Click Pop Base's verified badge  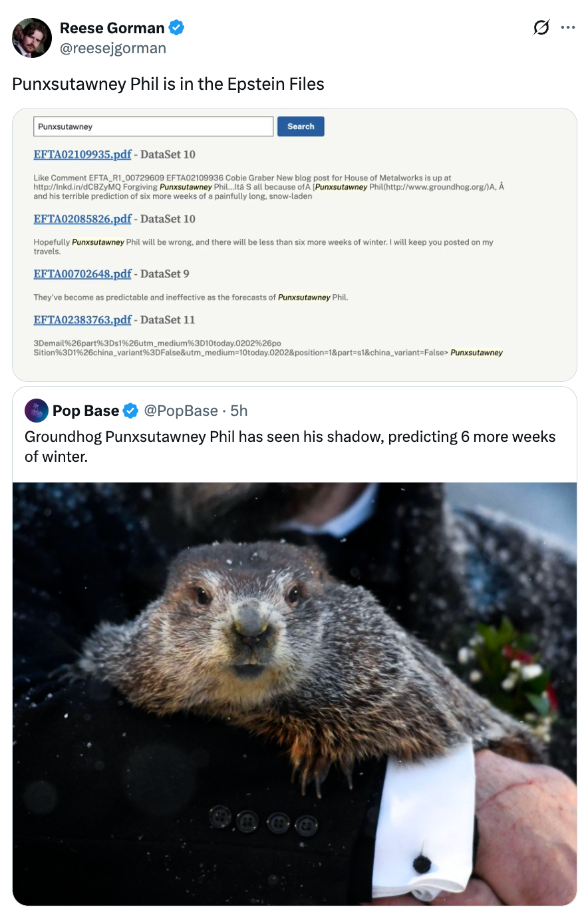point(131,411)
